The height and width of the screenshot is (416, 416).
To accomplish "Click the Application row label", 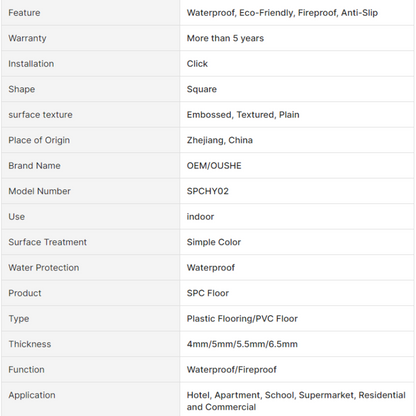I will (x=32, y=395).
